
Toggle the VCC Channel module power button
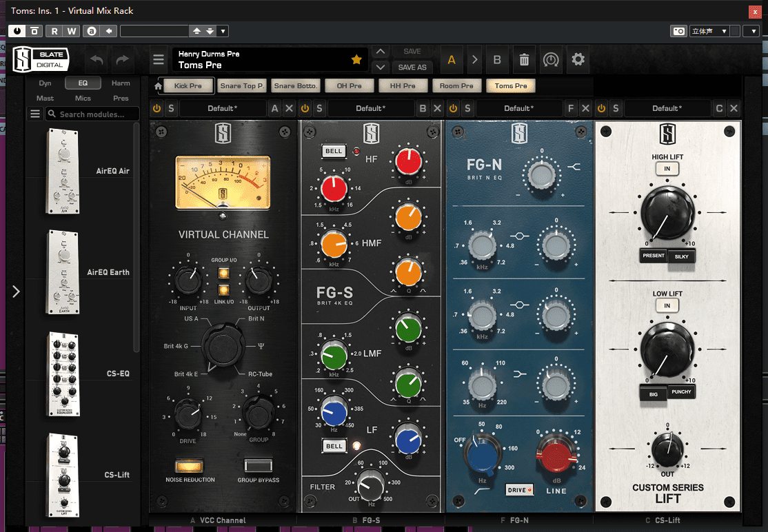[156, 108]
